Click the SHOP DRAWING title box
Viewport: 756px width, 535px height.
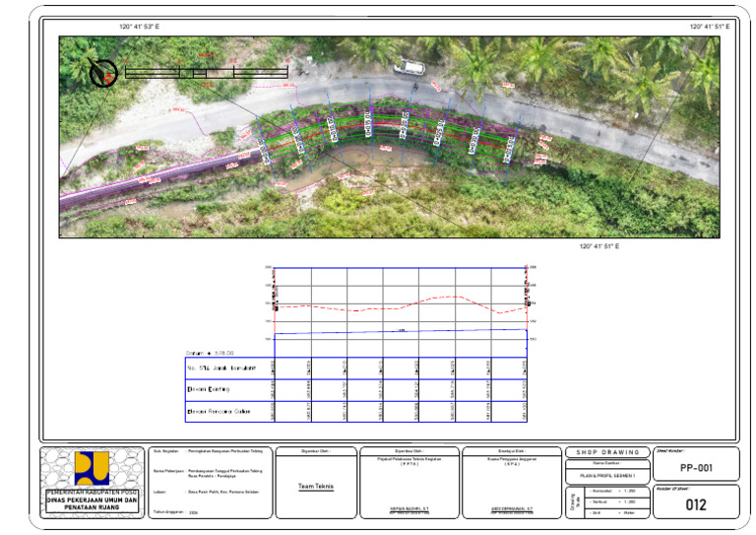[x=607, y=452]
